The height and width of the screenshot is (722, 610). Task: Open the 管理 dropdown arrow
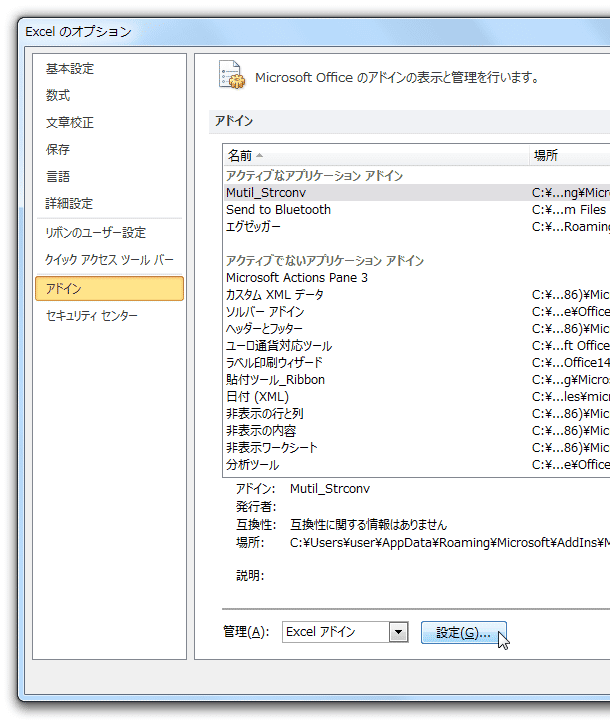click(x=398, y=632)
